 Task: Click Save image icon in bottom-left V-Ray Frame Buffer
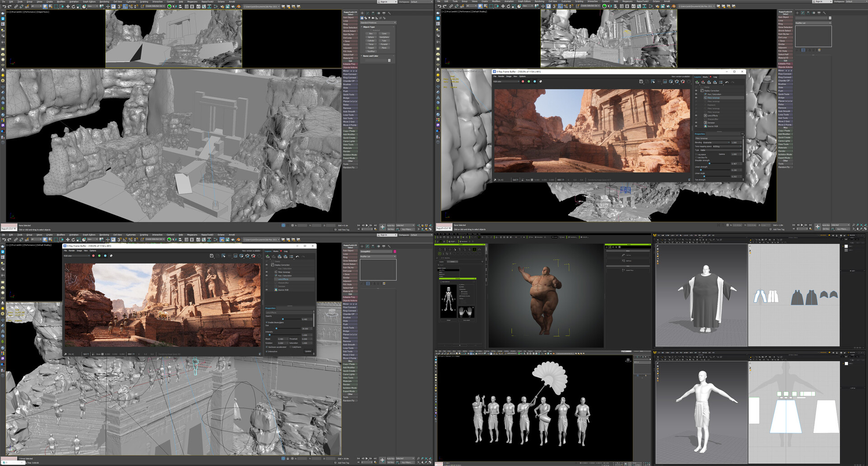coord(211,256)
